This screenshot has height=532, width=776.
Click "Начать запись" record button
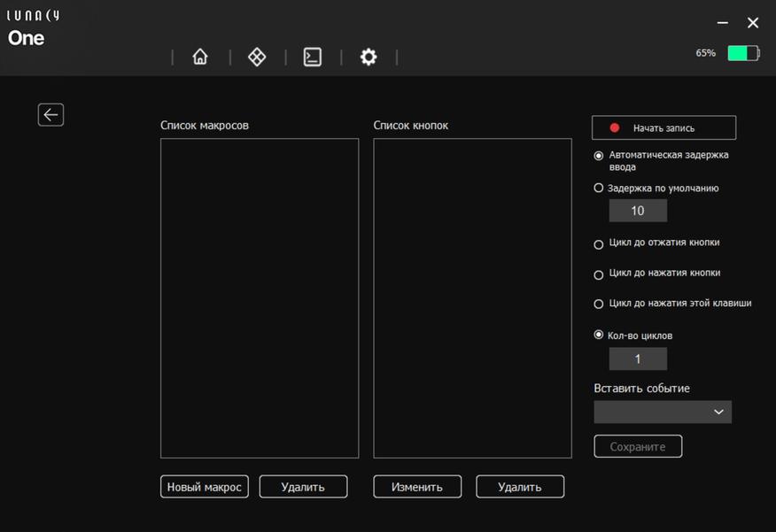coord(663,127)
